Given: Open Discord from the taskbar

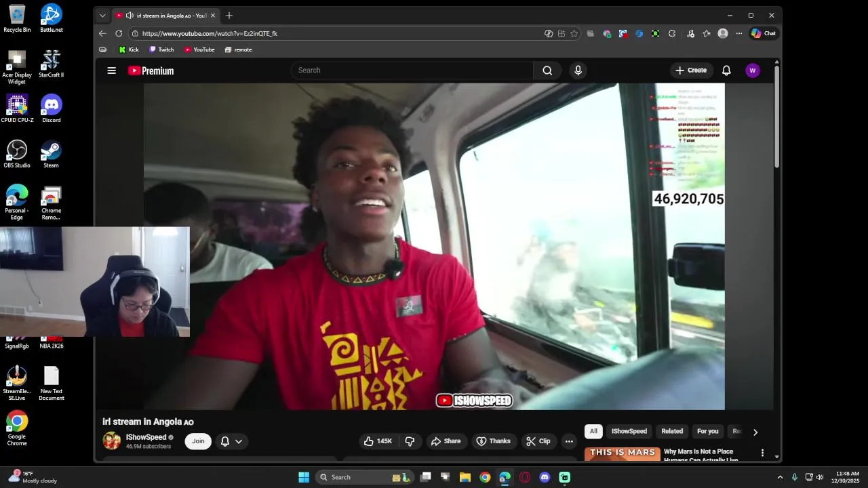Looking at the screenshot, I should click(545, 477).
